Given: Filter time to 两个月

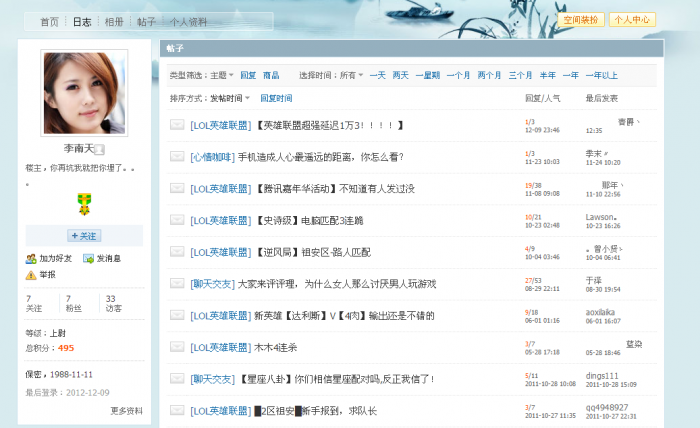Looking at the screenshot, I should (489, 75).
